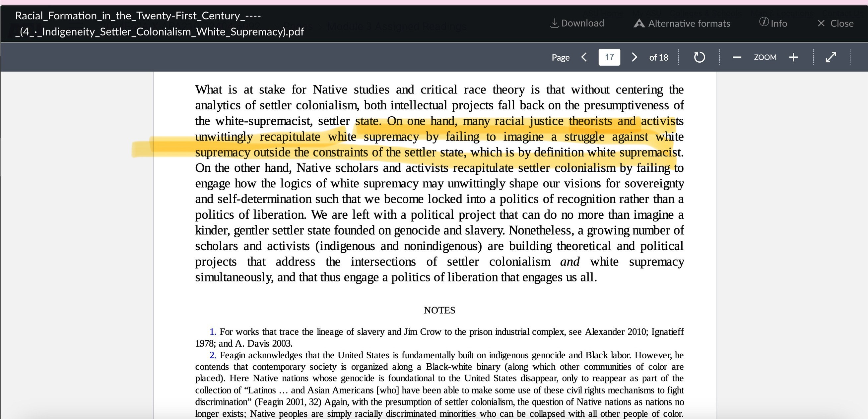Screen dimensions: 868x419
Task: Go to the previous page
Action: (x=585, y=57)
